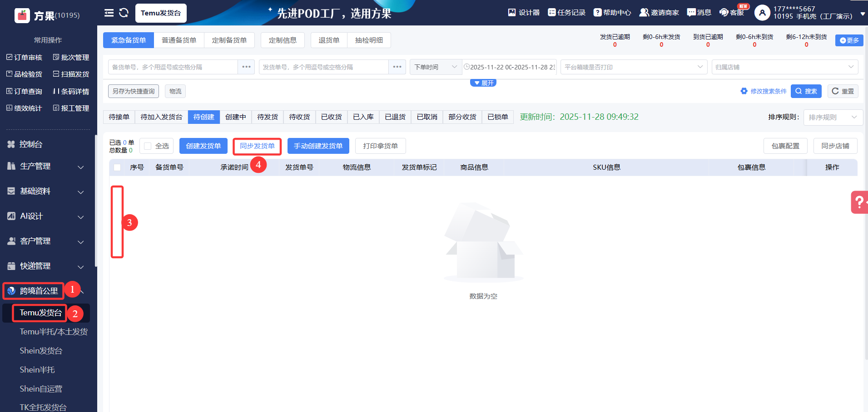868x412 pixels.
Task: Click the 包裹配置 button
Action: (785, 146)
